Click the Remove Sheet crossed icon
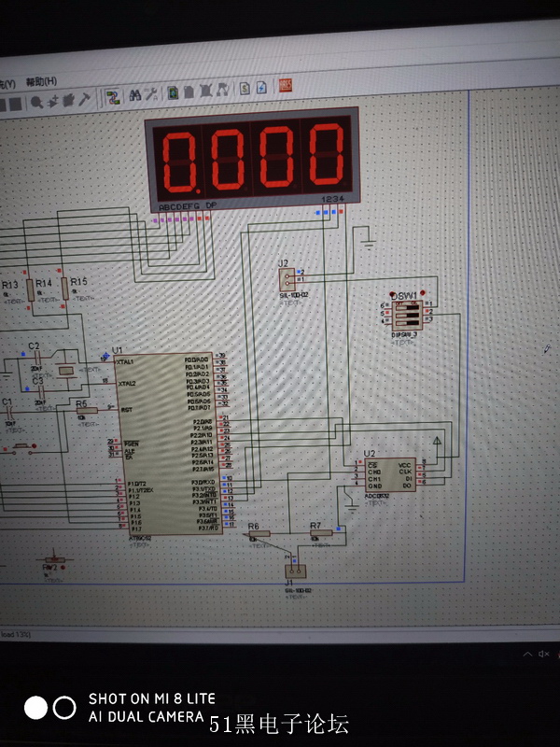 205,91
